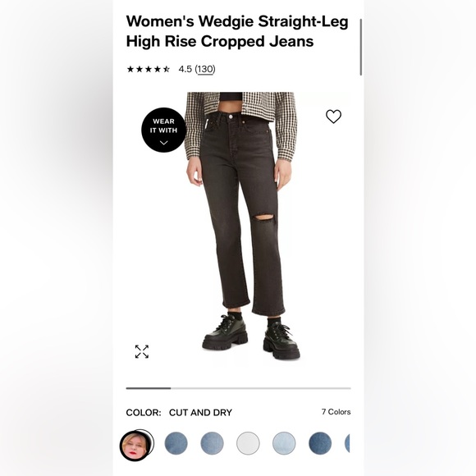Select the partially visible last swatch
Screen dimensions: 476x476
[x=347, y=443]
